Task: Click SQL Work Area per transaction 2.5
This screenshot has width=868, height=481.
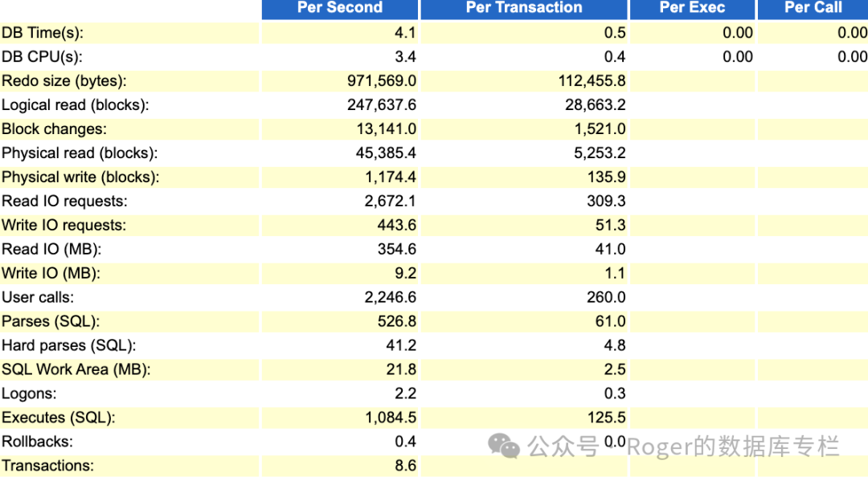Action: (x=615, y=369)
